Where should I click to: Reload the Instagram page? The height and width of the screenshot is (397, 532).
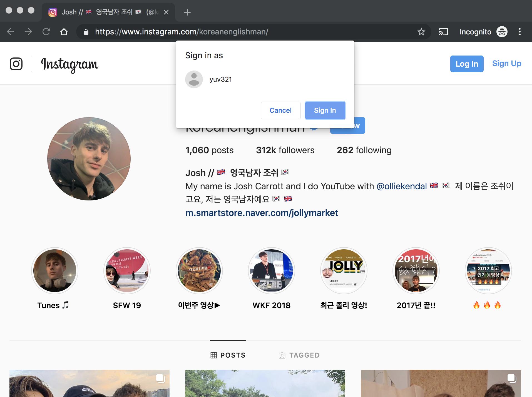(46, 32)
